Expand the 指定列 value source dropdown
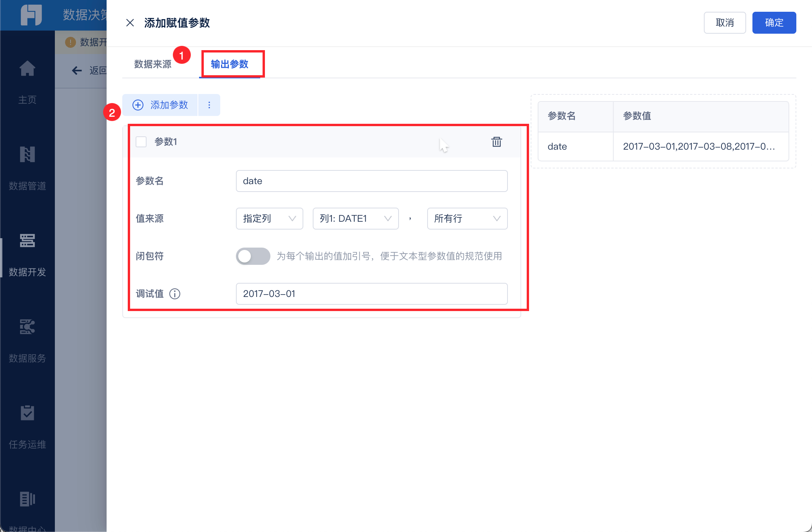 269,219
